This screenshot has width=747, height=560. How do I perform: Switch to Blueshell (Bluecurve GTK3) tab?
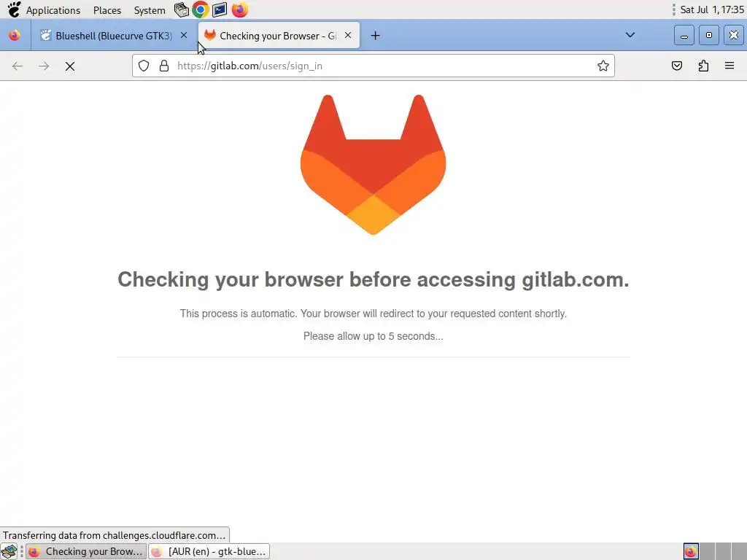(x=114, y=35)
